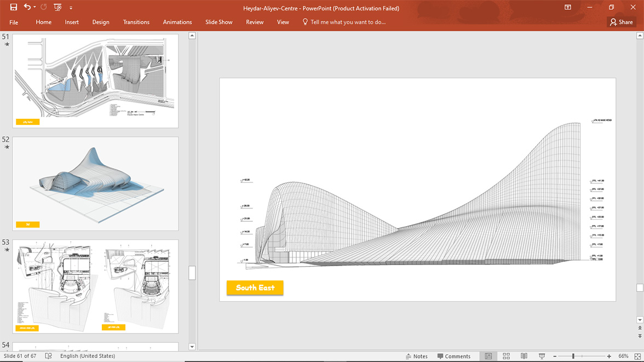Click the thumbnail pane scroll-up arrow

click(192, 36)
